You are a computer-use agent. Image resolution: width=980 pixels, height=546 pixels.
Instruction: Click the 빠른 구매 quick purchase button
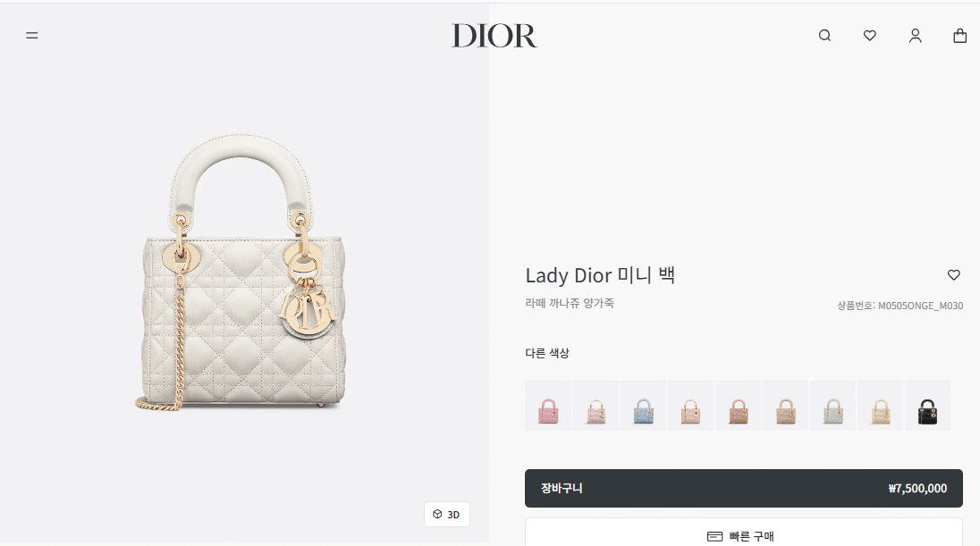744,534
